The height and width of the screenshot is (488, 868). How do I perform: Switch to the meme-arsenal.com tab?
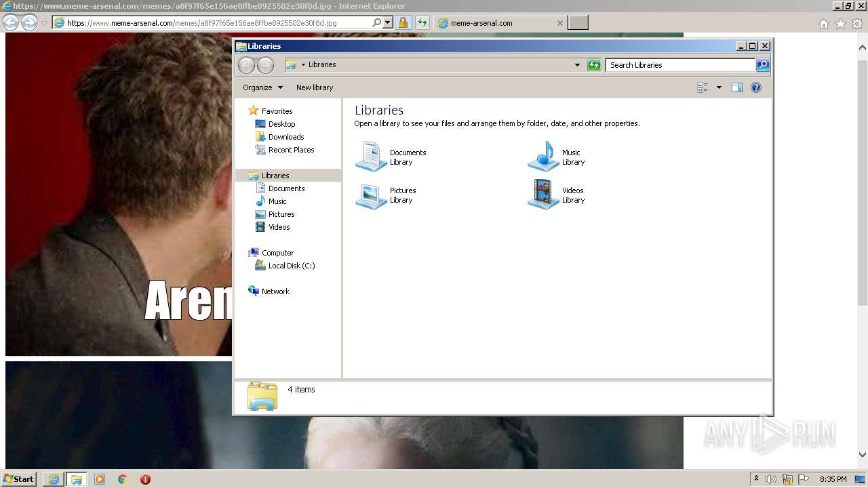[x=500, y=22]
